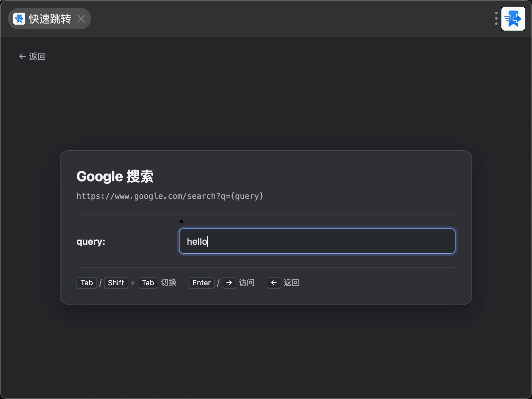This screenshot has width=532, height=399.
Task: Click the query: field label
Action: tap(91, 242)
